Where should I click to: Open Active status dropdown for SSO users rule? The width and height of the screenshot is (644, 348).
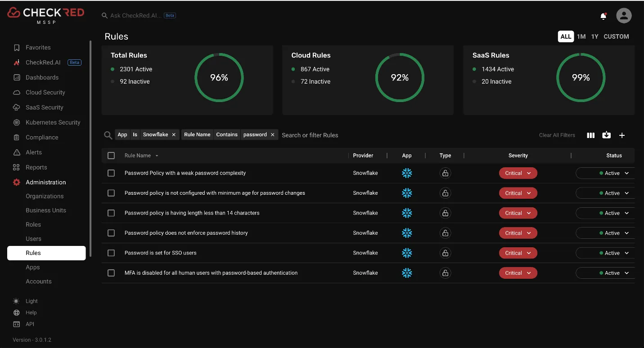pyautogui.click(x=606, y=253)
